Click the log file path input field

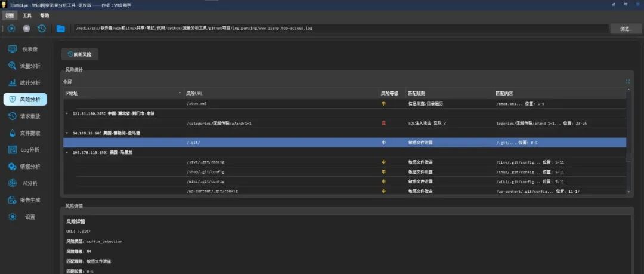pyautogui.click(x=341, y=29)
